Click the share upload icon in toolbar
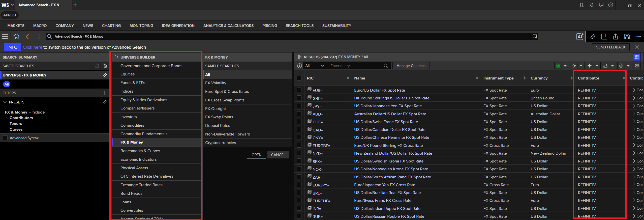644x220 pixels. (x=616, y=37)
